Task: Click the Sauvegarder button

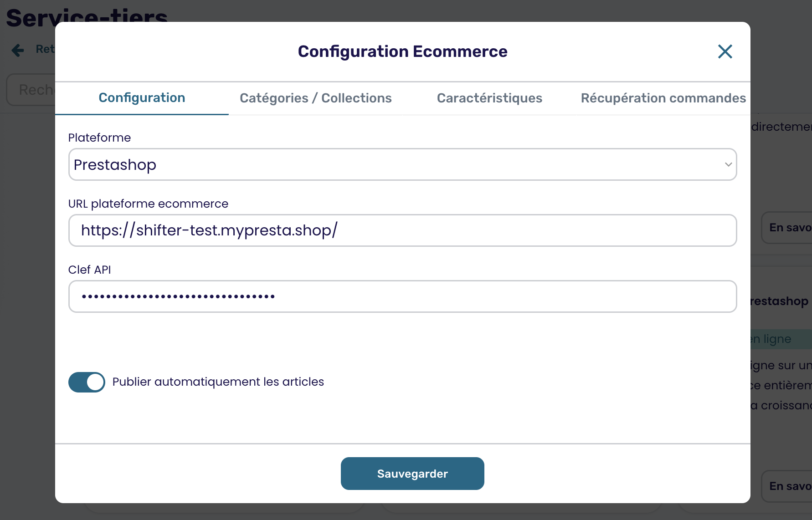Action: [x=412, y=474]
